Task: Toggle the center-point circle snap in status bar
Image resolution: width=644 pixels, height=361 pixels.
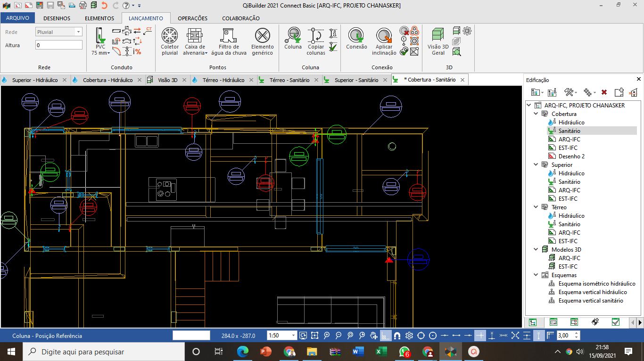Action: [x=433, y=336]
